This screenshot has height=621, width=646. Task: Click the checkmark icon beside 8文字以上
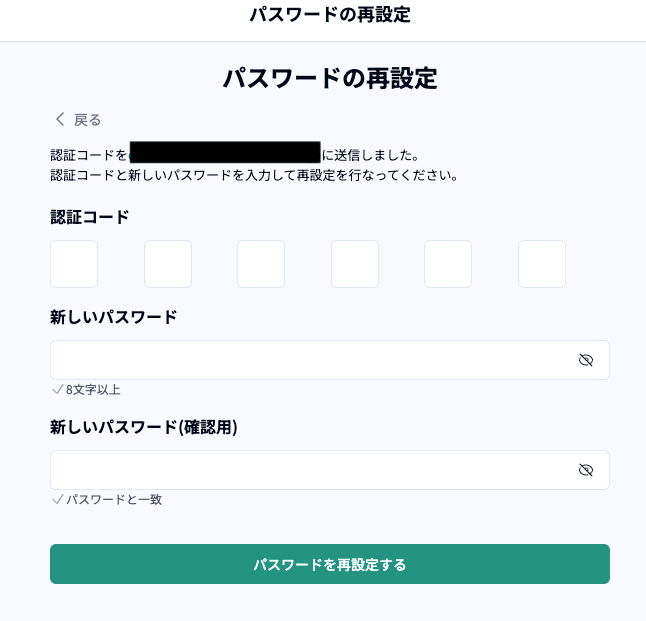[57, 389]
